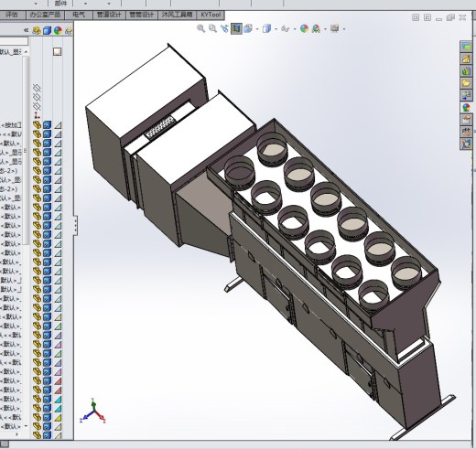Expand the View Settings dropdown arrow
The image size is (476, 449).
coord(344,29)
